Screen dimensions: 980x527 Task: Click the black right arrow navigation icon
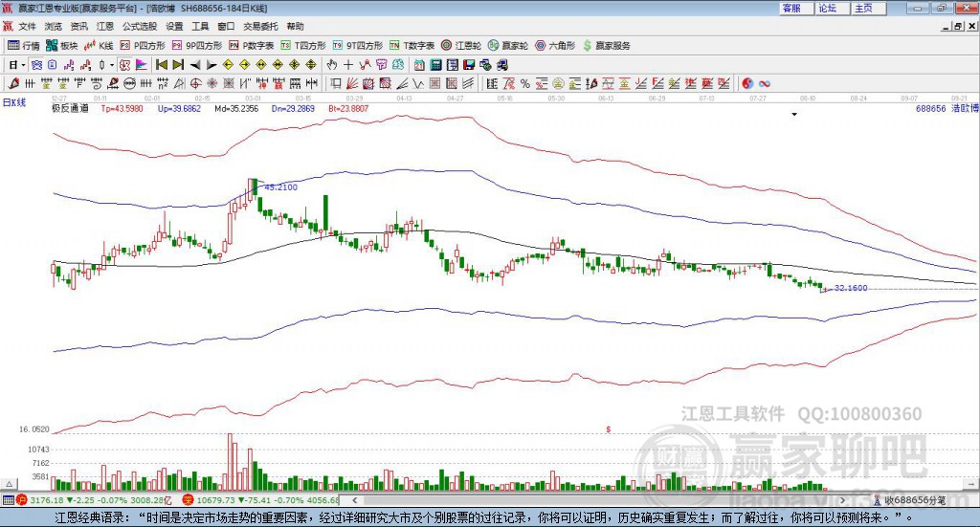pos(212,65)
